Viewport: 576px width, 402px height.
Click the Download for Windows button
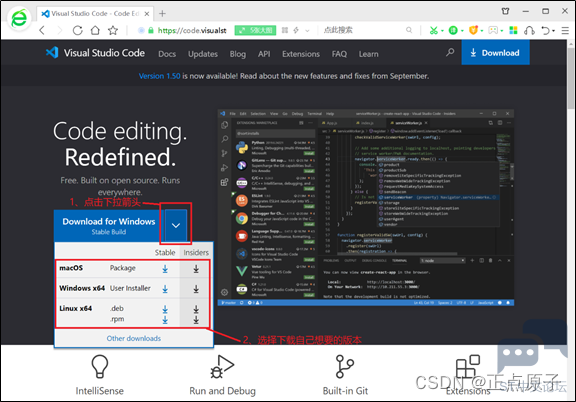coord(109,226)
